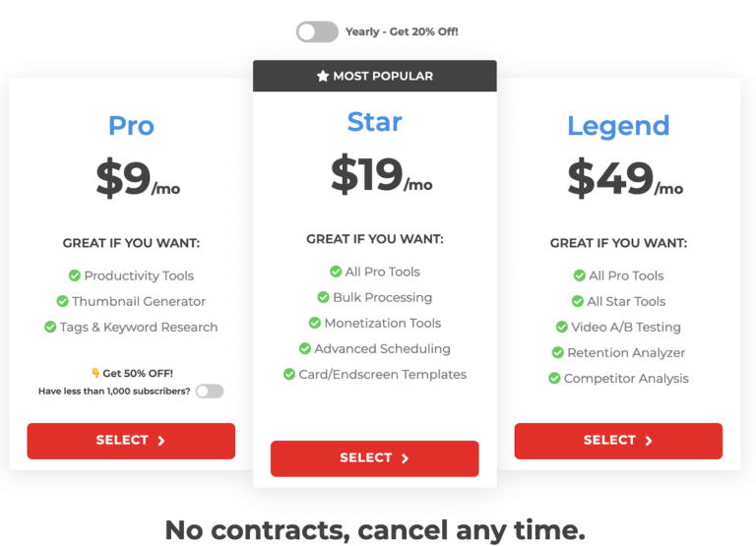The height and width of the screenshot is (546, 756).
Task: Click the Yearly - Get 20% Off label
Action: tap(402, 31)
